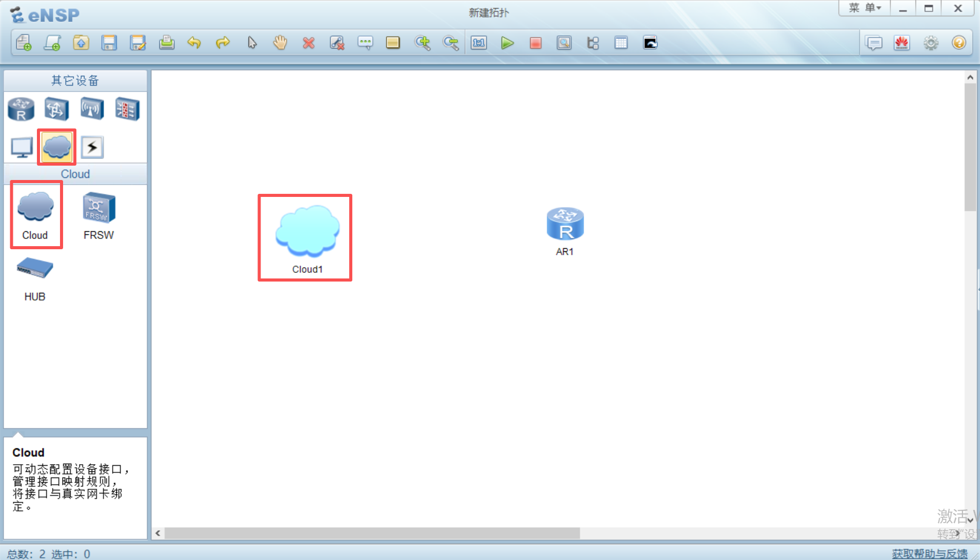This screenshot has width=980, height=560.
Task: Click the scroll up arrow on canvas
Action: tap(970, 77)
